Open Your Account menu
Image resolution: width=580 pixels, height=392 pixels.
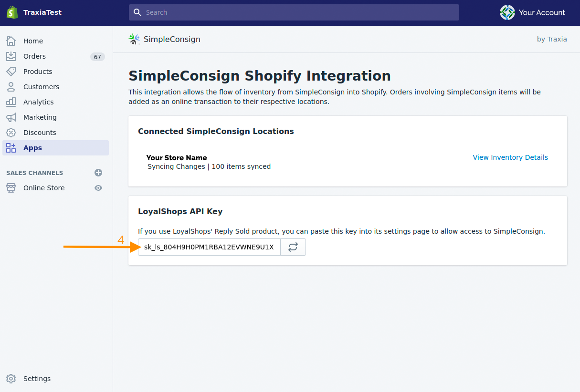pyautogui.click(x=532, y=12)
